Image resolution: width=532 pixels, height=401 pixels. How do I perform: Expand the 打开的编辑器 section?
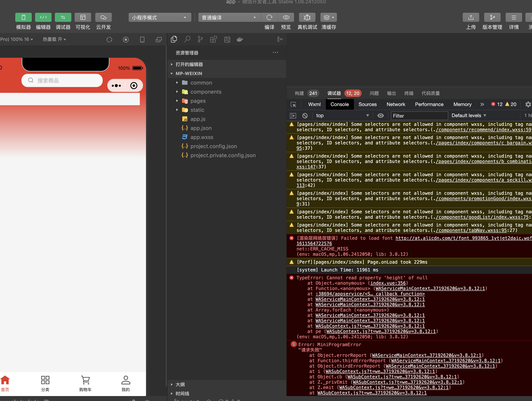pos(227,64)
